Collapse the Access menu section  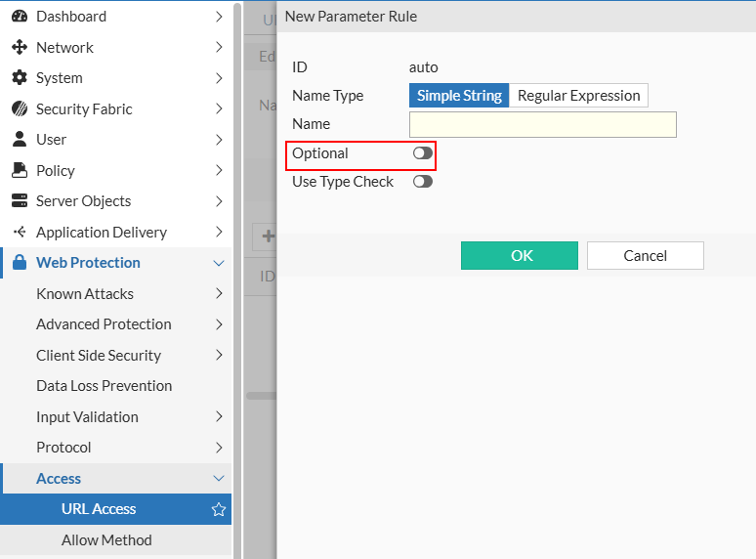click(219, 478)
